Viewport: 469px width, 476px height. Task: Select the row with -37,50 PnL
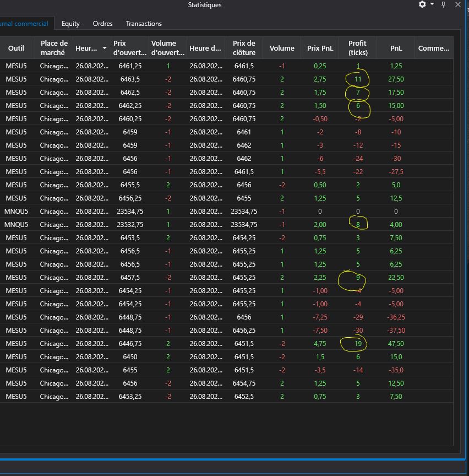(220, 331)
